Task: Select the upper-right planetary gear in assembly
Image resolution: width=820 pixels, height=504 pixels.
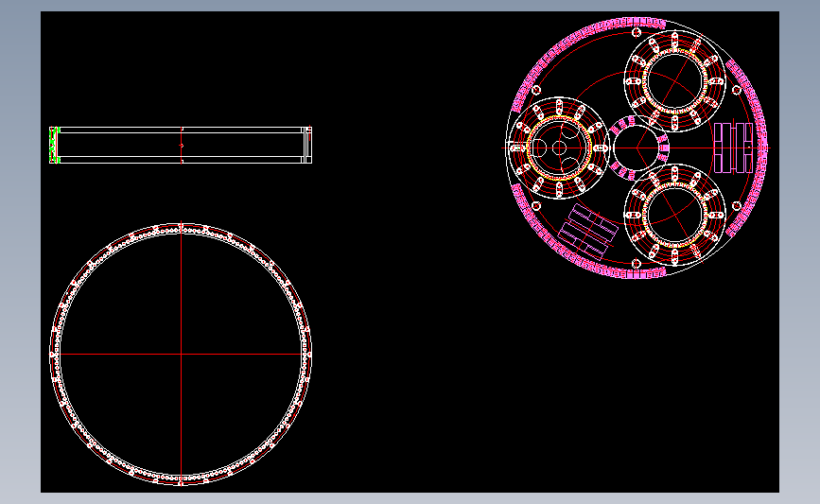Action: (x=674, y=81)
